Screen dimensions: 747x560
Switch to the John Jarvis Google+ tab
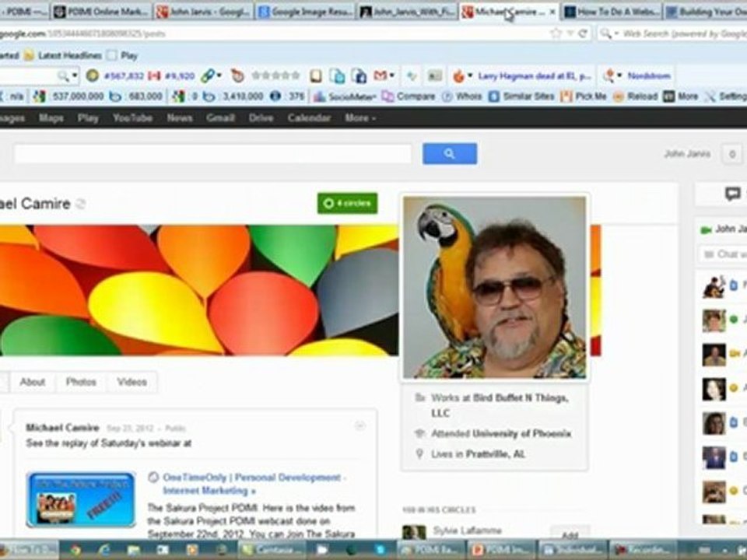(x=204, y=12)
